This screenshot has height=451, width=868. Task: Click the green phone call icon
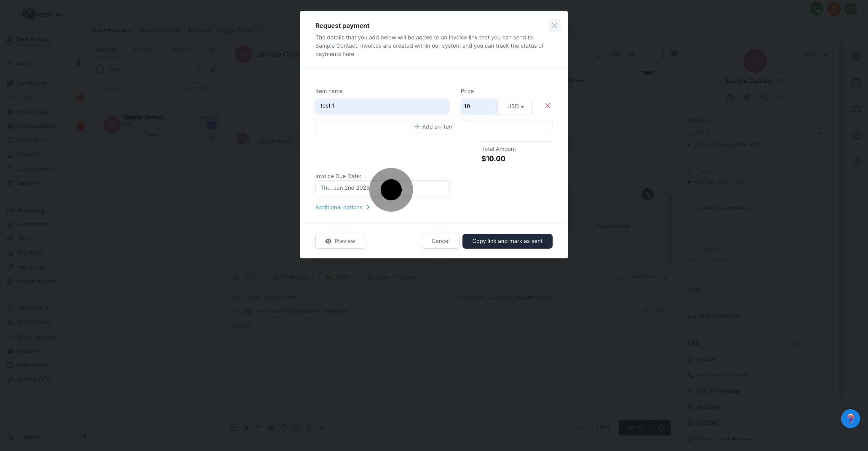(816, 9)
